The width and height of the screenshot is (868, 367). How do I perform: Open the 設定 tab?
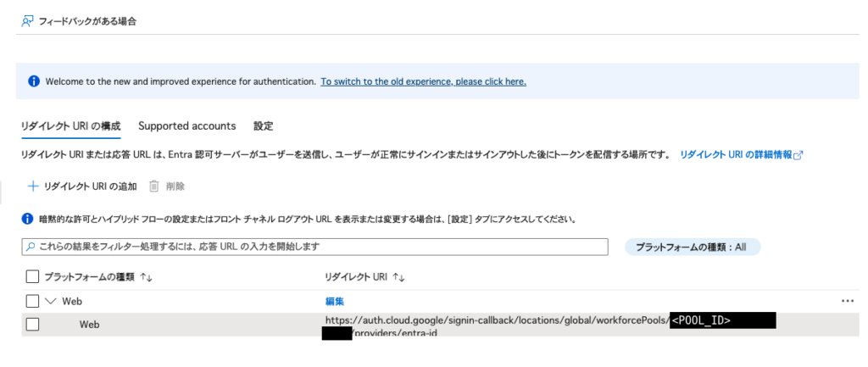point(264,125)
